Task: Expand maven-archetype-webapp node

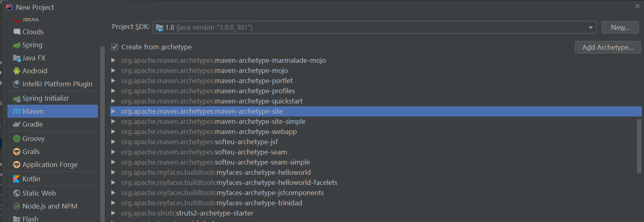Action: [x=113, y=132]
